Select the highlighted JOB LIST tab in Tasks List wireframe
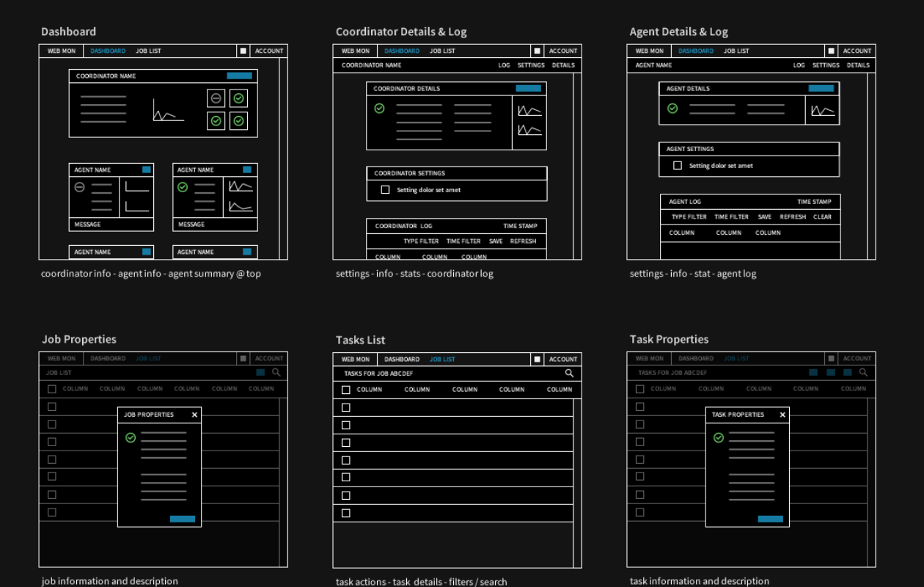The height and width of the screenshot is (587, 924). click(x=442, y=360)
